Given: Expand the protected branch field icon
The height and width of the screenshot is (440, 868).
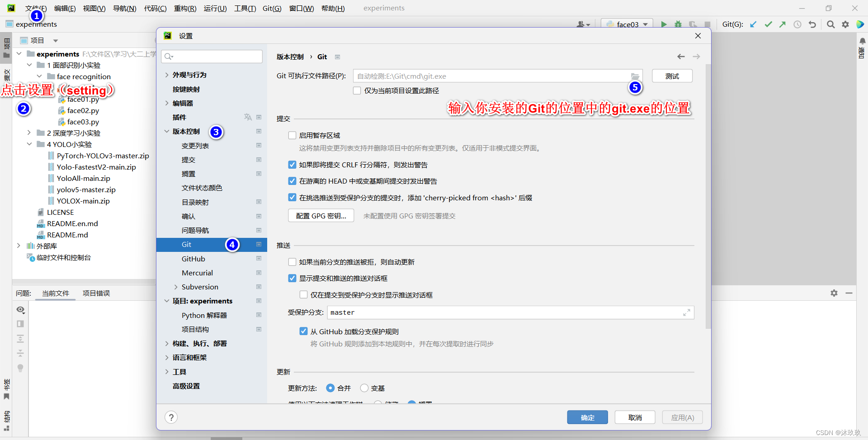Looking at the screenshot, I should pos(687,312).
